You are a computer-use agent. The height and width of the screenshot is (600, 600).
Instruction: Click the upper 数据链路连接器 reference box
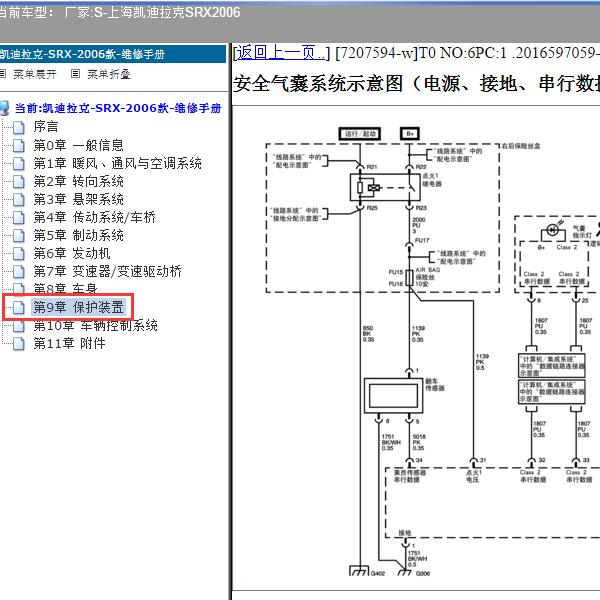pyautogui.click(x=552, y=365)
